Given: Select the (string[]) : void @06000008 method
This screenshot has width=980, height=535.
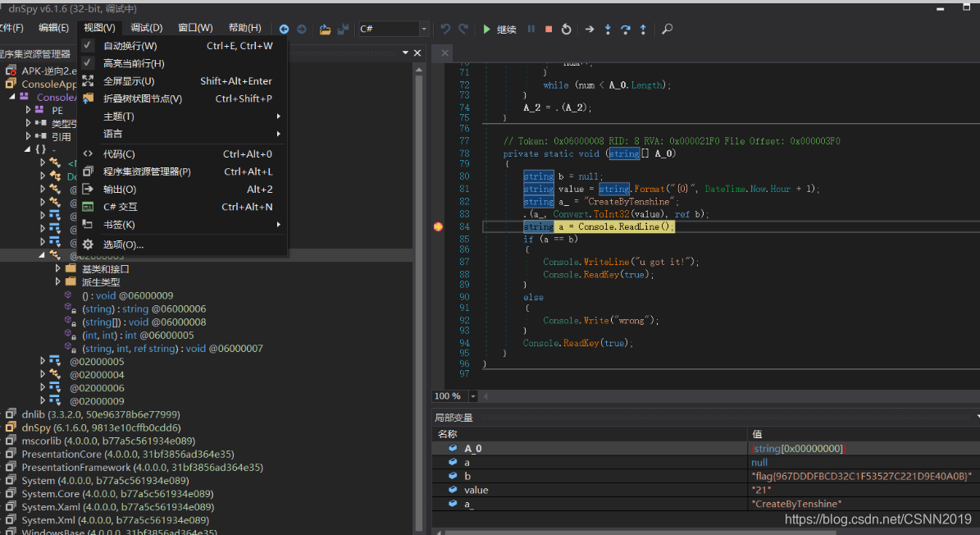Looking at the screenshot, I should tap(144, 322).
